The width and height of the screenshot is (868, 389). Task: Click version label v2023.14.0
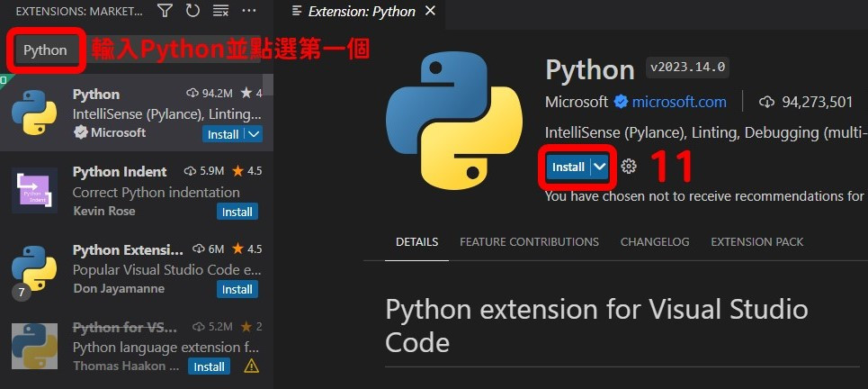click(x=687, y=68)
